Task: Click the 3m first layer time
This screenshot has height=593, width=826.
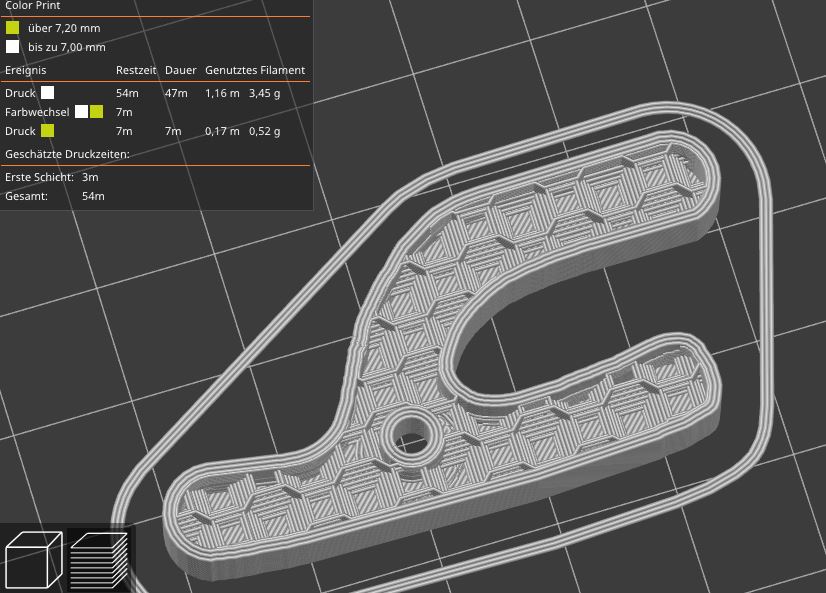Action: 90,177
